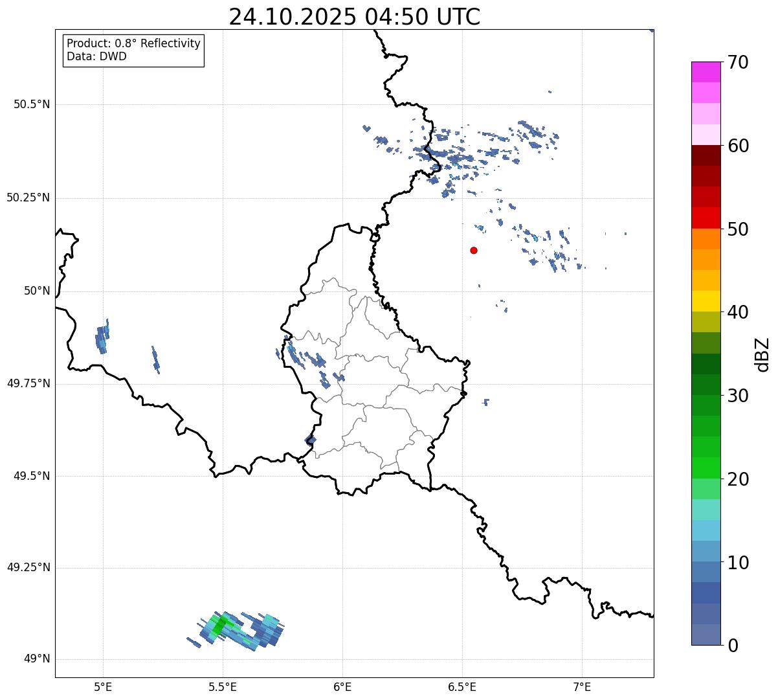Pick the dark maroon swatch just below 60
Viewport: 778px width, 700px height.
706,155
